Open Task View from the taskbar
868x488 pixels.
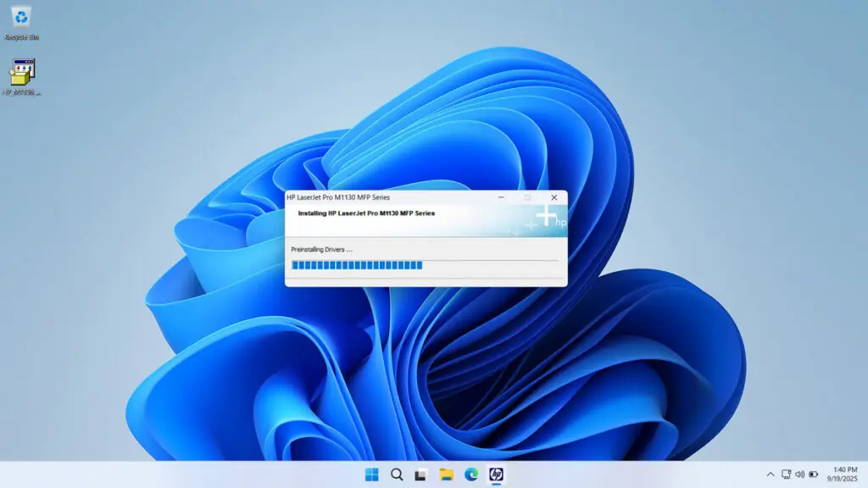tap(419, 474)
